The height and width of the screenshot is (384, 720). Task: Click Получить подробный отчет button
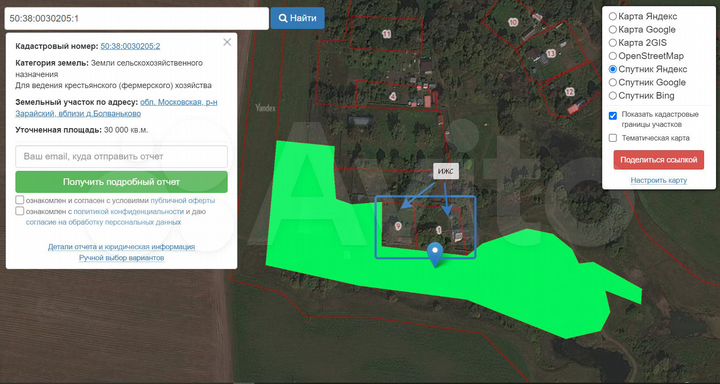tap(121, 182)
